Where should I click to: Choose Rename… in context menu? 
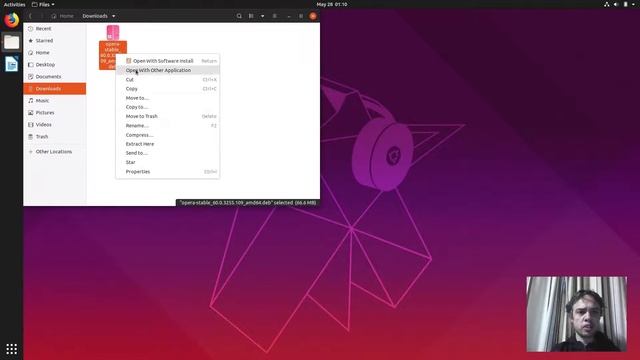(168, 126)
